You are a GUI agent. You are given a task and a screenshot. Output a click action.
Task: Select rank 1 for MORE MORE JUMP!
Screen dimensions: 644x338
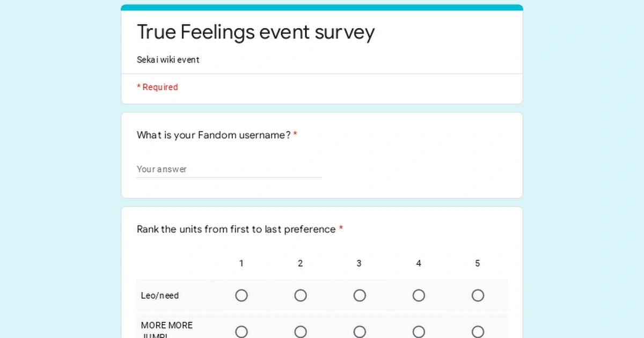(241, 332)
